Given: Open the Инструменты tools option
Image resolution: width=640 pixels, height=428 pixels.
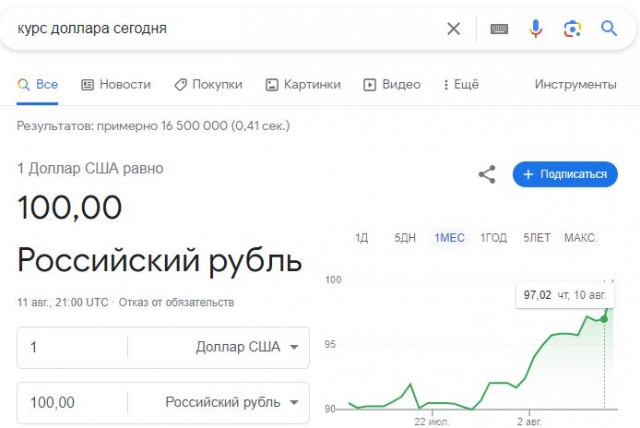Looking at the screenshot, I should [575, 84].
